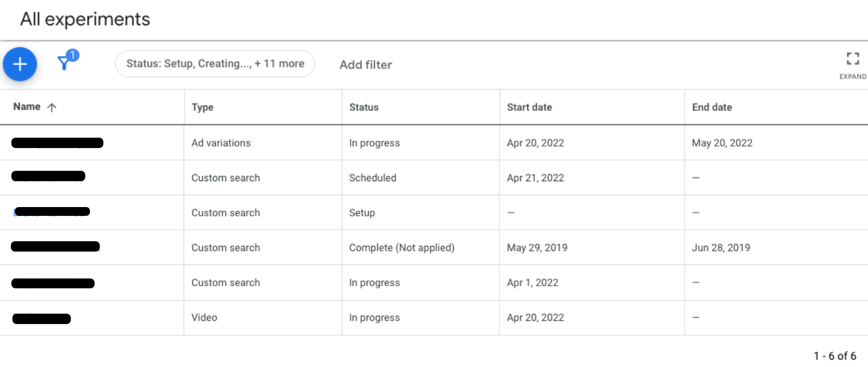The height and width of the screenshot is (367, 868).
Task: Sort experiments by Start date
Action: point(529,107)
